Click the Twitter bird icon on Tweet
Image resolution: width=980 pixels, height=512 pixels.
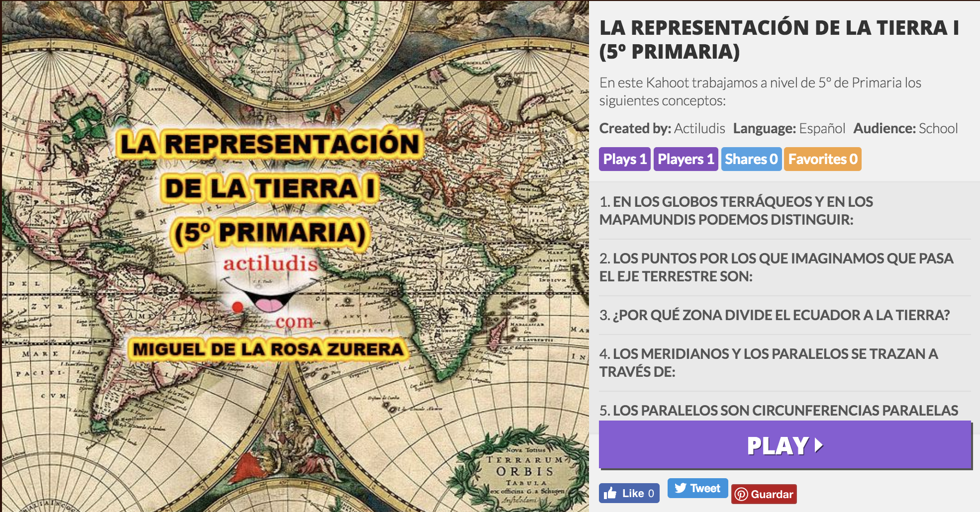click(x=681, y=488)
